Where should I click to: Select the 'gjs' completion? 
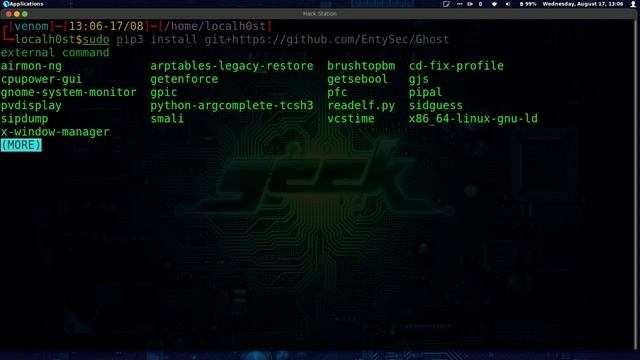click(419, 80)
